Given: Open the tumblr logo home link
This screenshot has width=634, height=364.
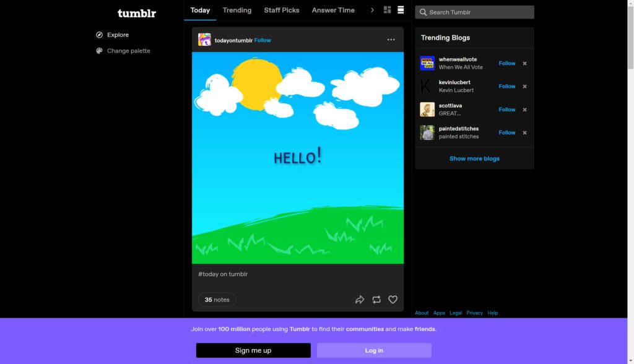Looking at the screenshot, I should (x=137, y=13).
